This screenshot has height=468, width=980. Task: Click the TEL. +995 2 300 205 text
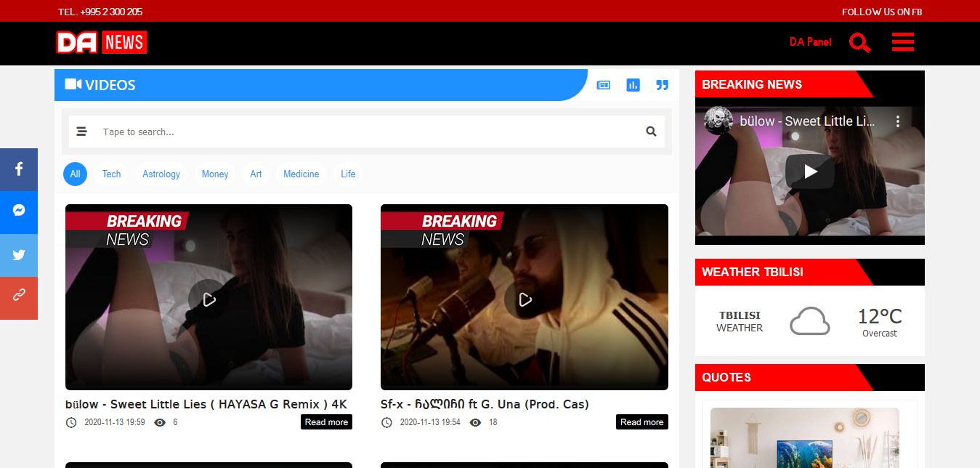point(100,12)
